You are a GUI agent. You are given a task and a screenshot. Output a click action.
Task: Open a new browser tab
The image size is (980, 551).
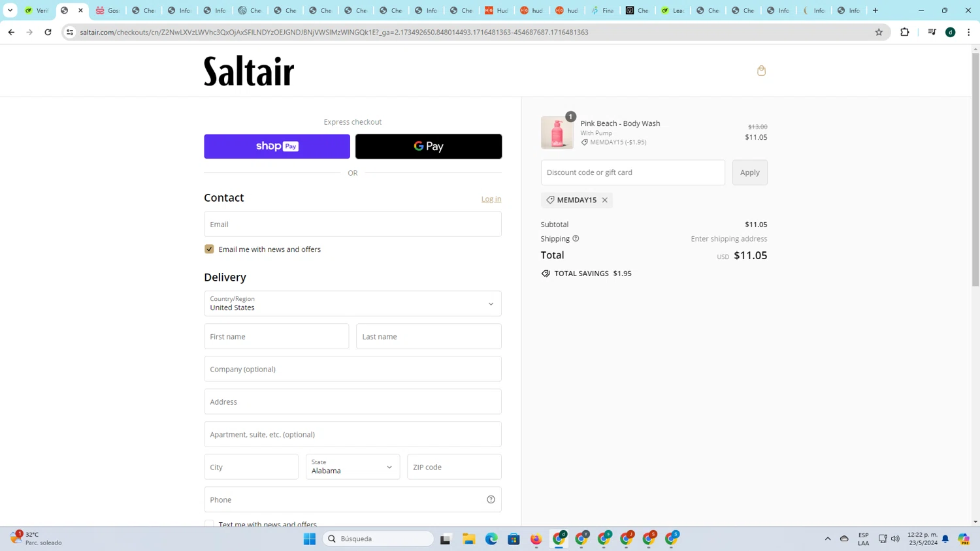(875, 10)
